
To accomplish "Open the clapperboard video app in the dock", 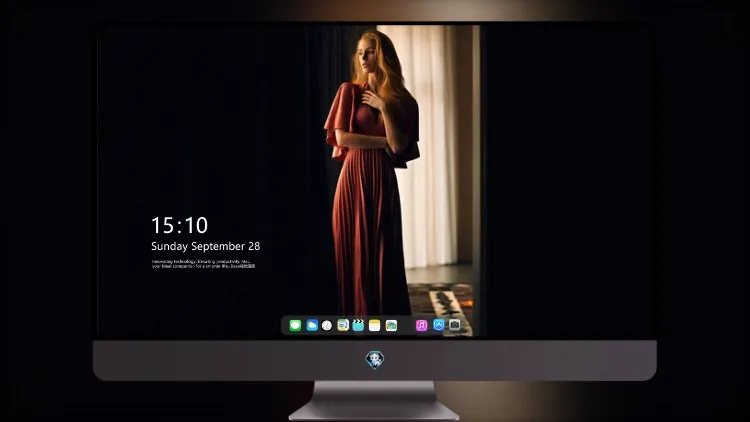I will [x=358, y=325].
